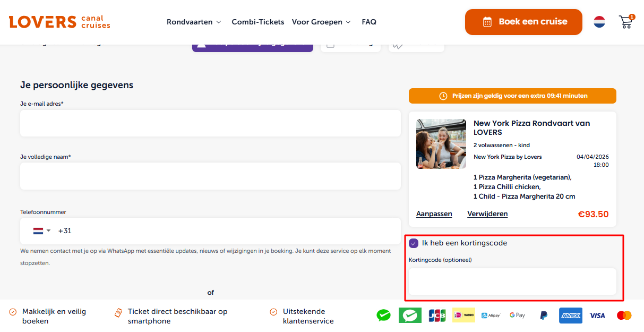
Task: Click the Dutch flag language selector
Action: (x=599, y=22)
